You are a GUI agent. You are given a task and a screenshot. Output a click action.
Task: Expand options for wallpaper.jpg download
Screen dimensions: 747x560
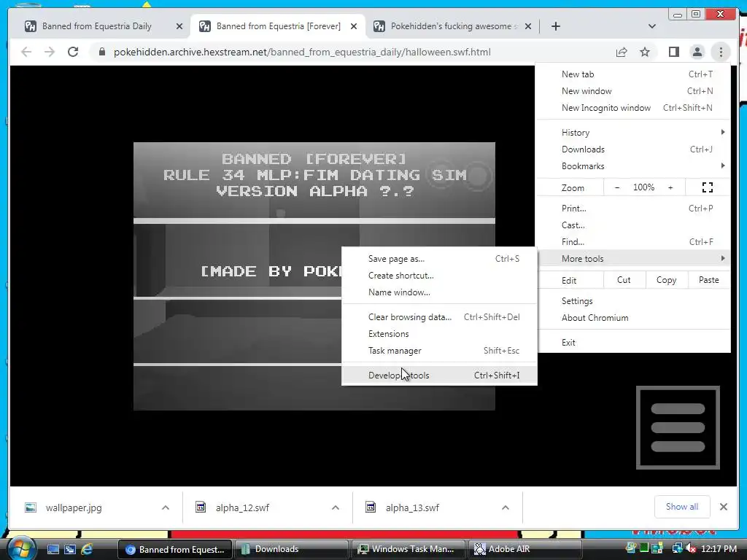(x=166, y=507)
